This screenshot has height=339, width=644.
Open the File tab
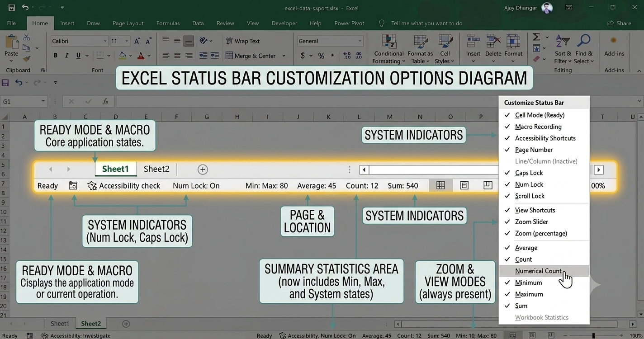click(x=11, y=23)
